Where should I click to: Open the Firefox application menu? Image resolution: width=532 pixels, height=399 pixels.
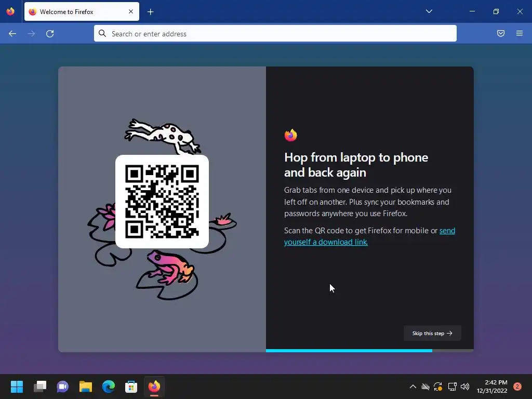520,33
